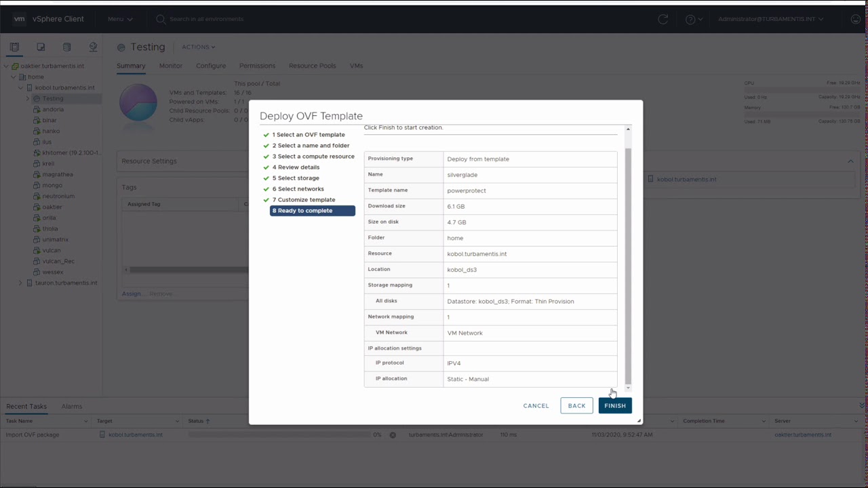The image size is (868, 488).
Task: Select the neutronium VM icon in tree
Action: (37, 196)
